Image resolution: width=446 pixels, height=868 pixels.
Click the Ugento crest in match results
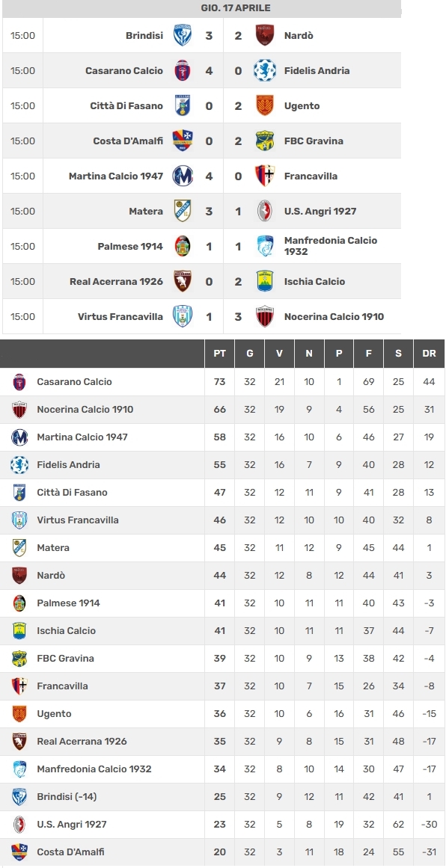pyautogui.click(x=265, y=105)
